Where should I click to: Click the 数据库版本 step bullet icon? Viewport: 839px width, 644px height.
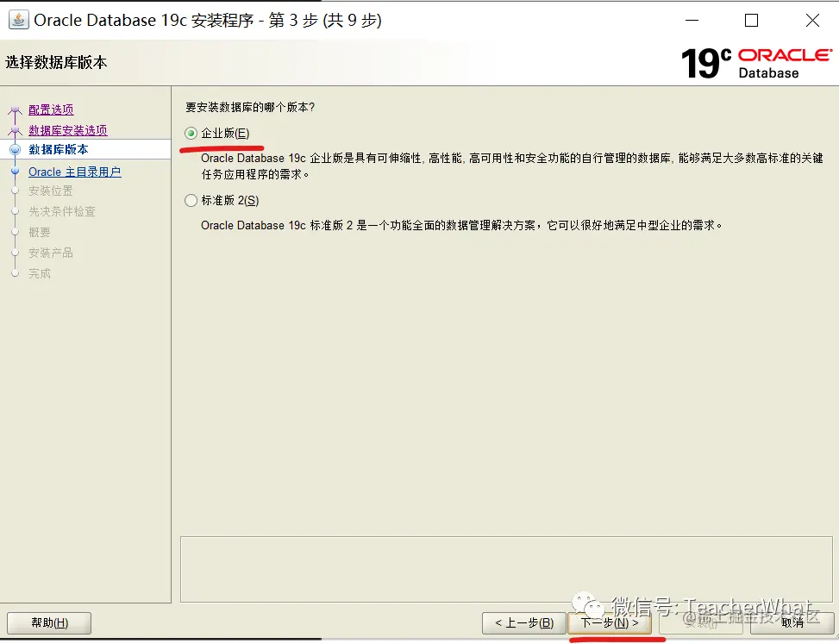(x=15, y=150)
